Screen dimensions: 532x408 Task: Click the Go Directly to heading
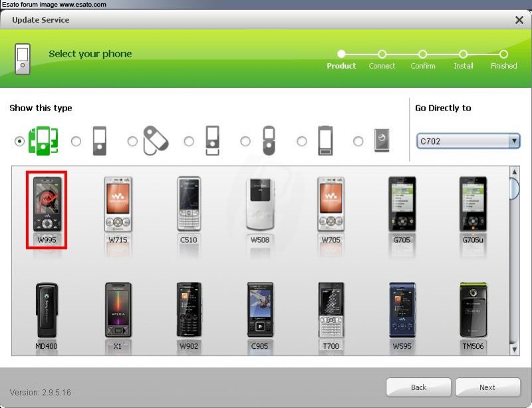pyautogui.click(x=443, y=108)
